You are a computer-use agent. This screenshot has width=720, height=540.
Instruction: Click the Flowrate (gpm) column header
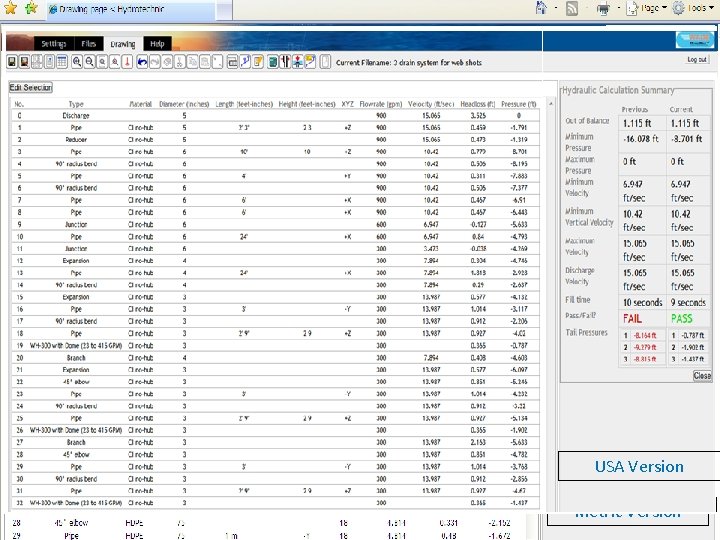click(381, 104)
